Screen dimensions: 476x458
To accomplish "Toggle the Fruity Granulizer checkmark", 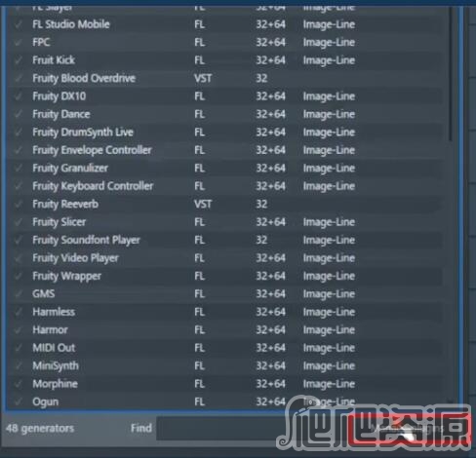I will click(x=19, y=168).
